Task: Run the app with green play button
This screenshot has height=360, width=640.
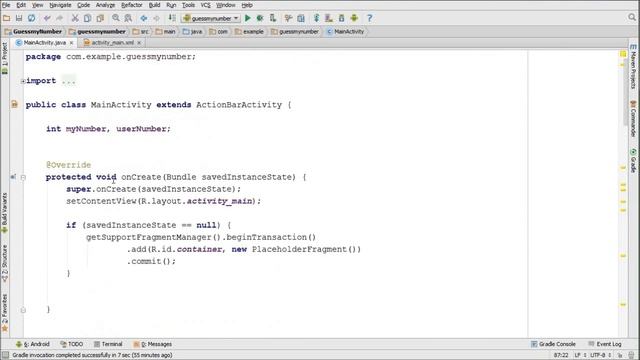Action: point(247,18)
